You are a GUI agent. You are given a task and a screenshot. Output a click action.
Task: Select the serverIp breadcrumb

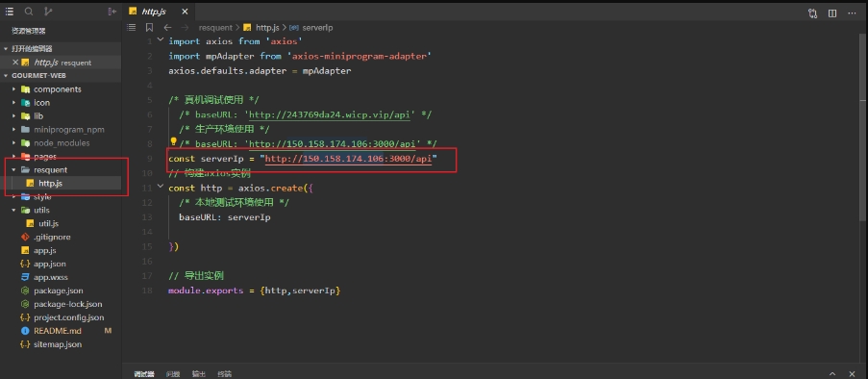tap(318, 27)
